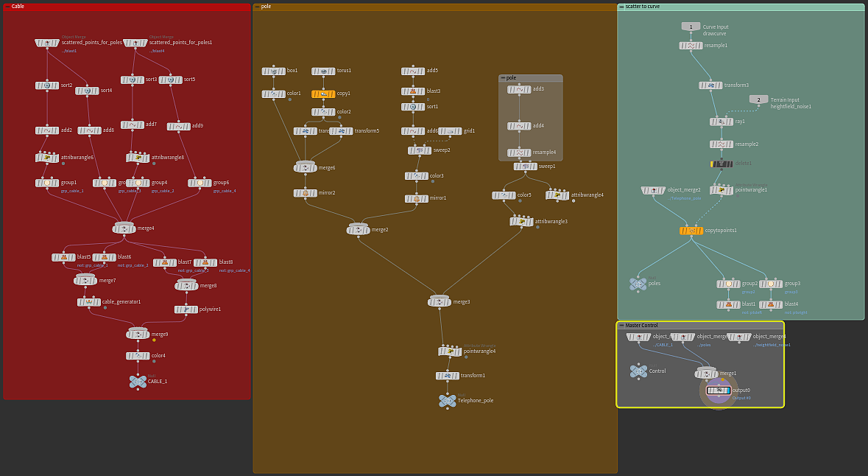Click the 'color5' node label
Viewport: 868px width, 476px height.
click(524, 195)
